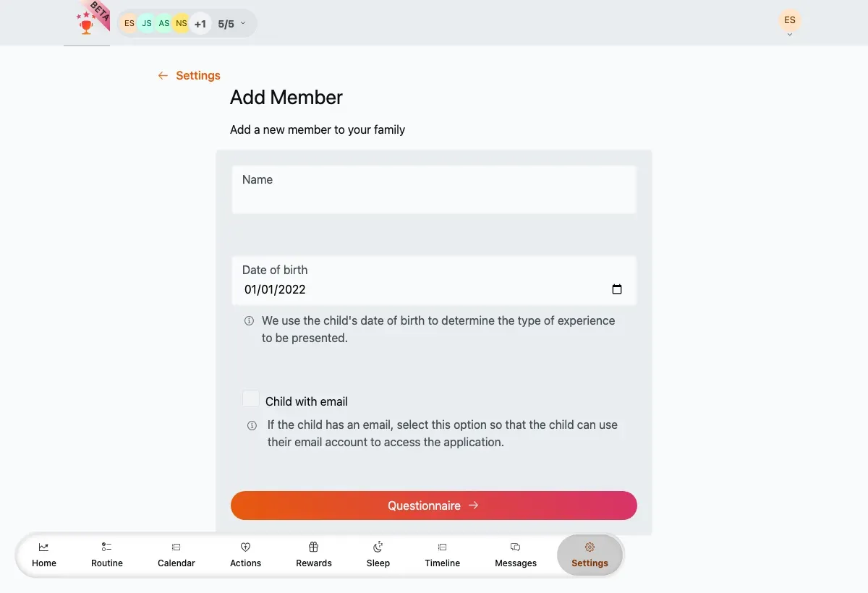Click the Add Member heading
Image resolution: width=868 pixels, height=593 pixels.
(x=286, y=97)
